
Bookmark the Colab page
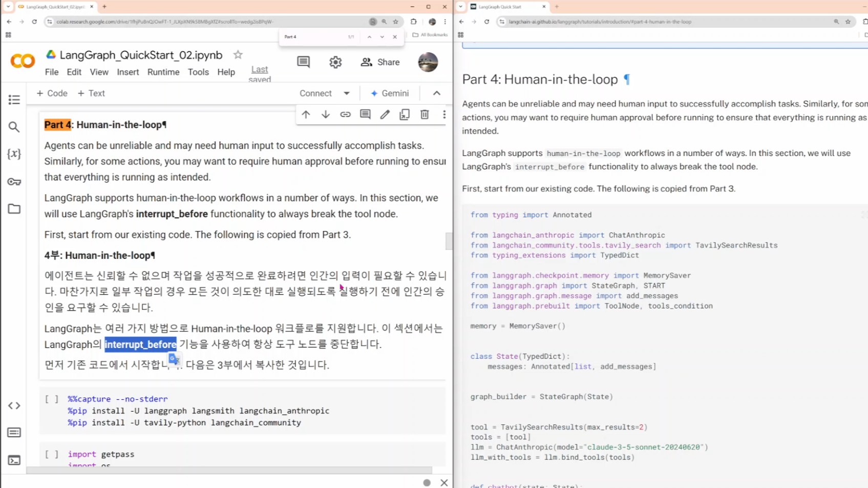395,22
